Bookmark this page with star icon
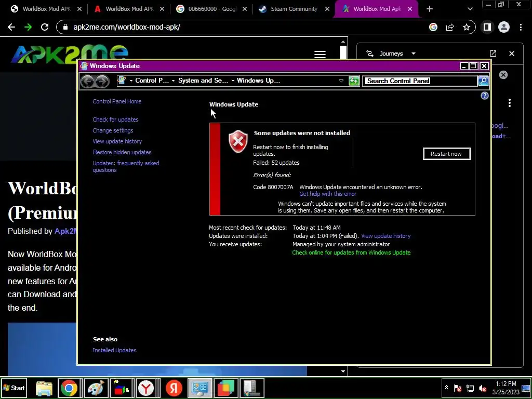Image resolution: width=532 pixels, height=399 pixels. pos(467,27)
